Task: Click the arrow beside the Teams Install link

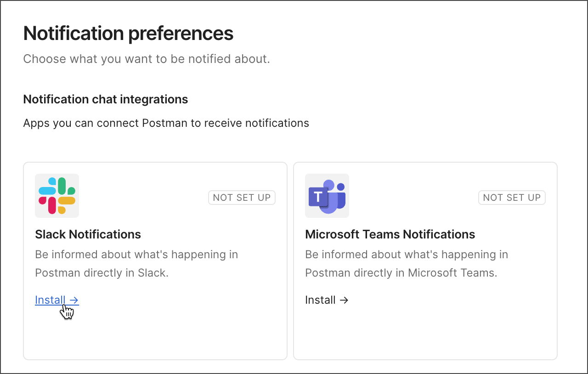Action: (344, 300)
